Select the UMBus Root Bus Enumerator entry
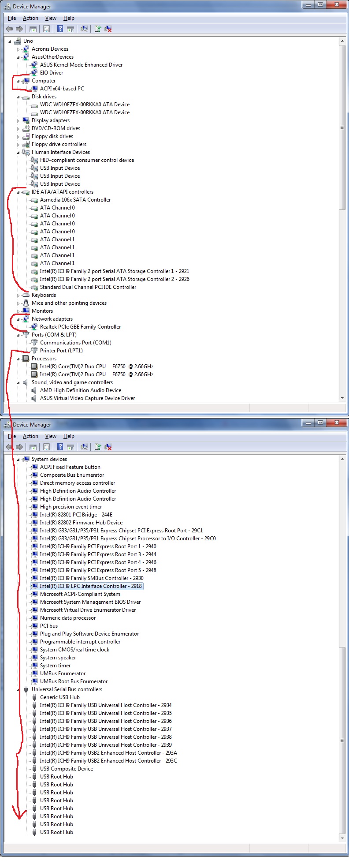The height and width of the screenshot is (868, 349). [x=74, y=681]
